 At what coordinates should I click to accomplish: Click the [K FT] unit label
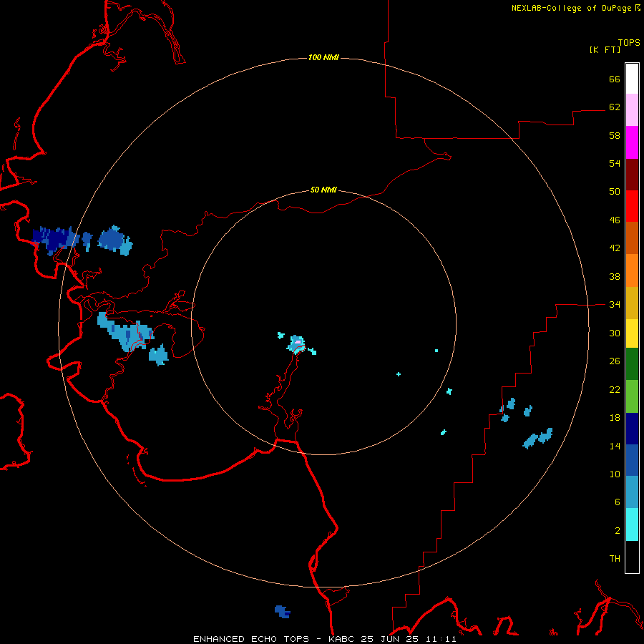pyautogui.click(x=605, y=49)
